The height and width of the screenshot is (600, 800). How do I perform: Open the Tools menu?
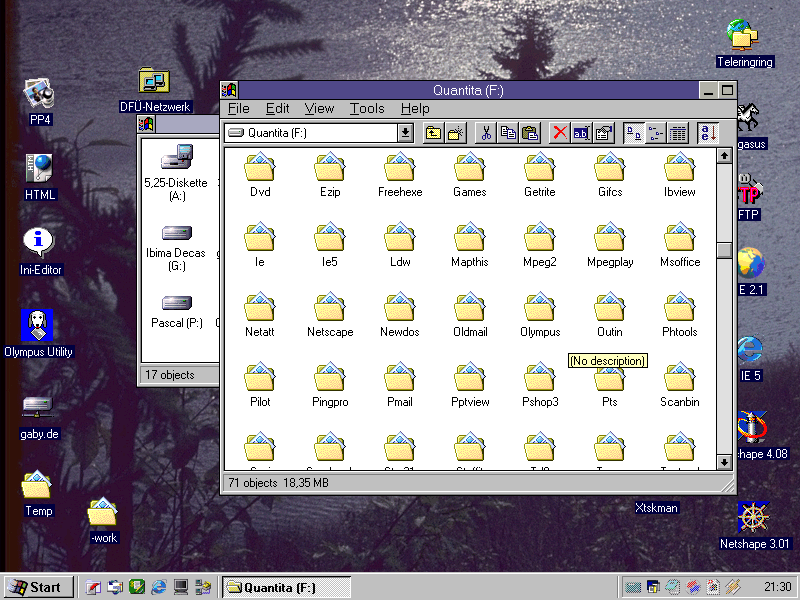point(367,109)
